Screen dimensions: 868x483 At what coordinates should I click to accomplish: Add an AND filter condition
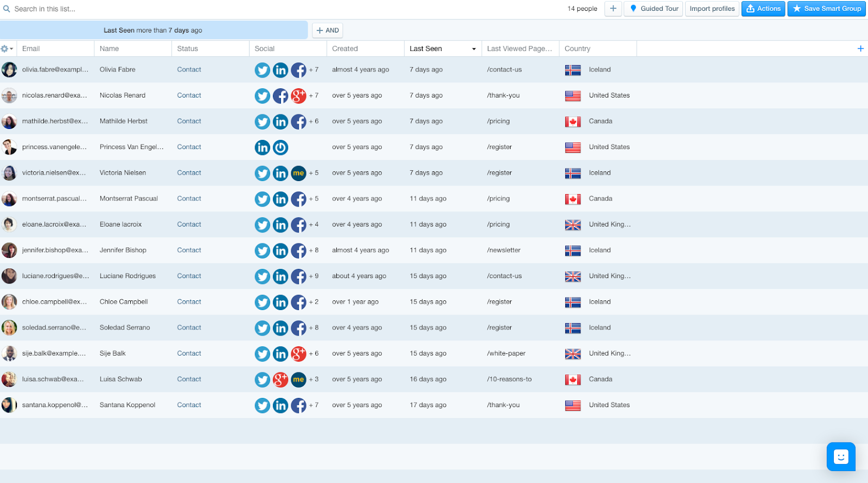pos(328,30)
